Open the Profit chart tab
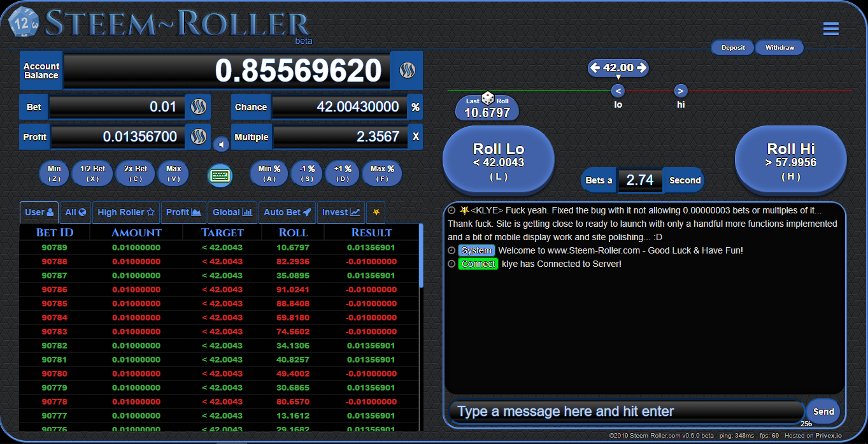The width and height of the screenshot is (868, 444). [x=183, y=212]
